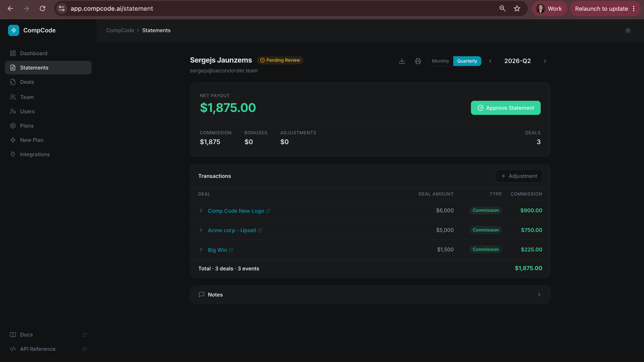Download the statement via download icon
The height and width of the screenshot is (362, 644).
pos(402,61)
